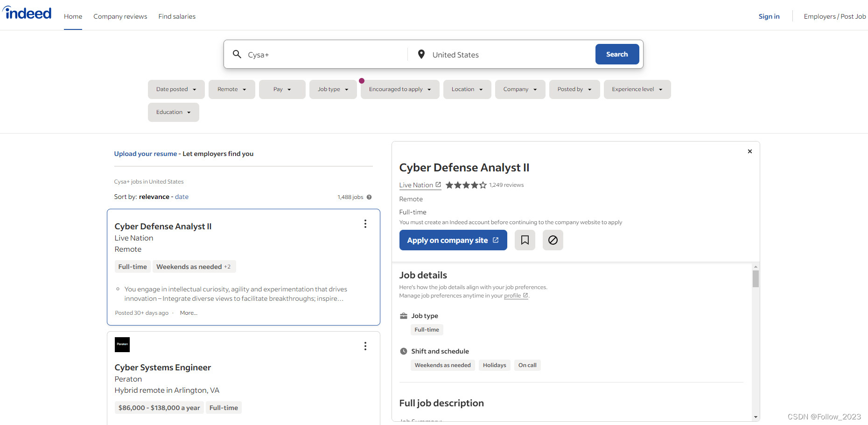Click the relevance sort option
Image resolution: width=868 pixels, height=425 pixels.
click(x=154, y=197)
